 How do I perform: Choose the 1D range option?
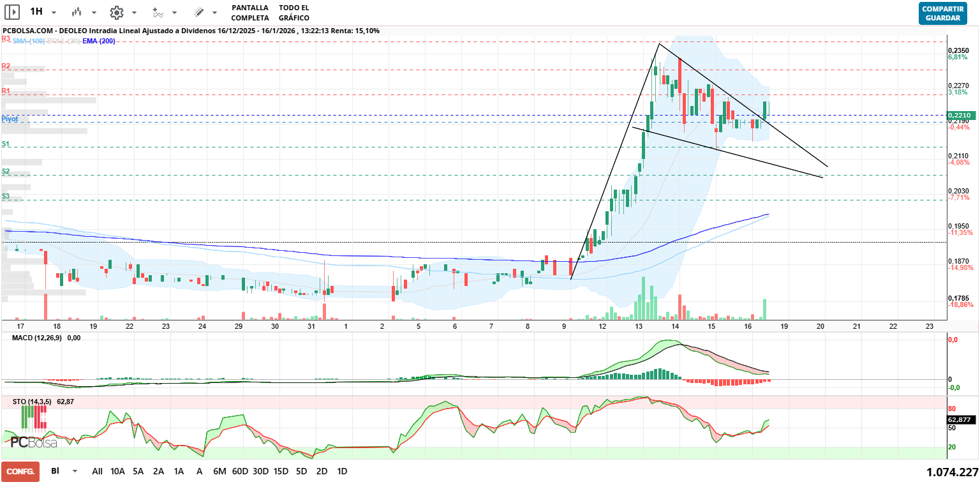click(342, 471)
